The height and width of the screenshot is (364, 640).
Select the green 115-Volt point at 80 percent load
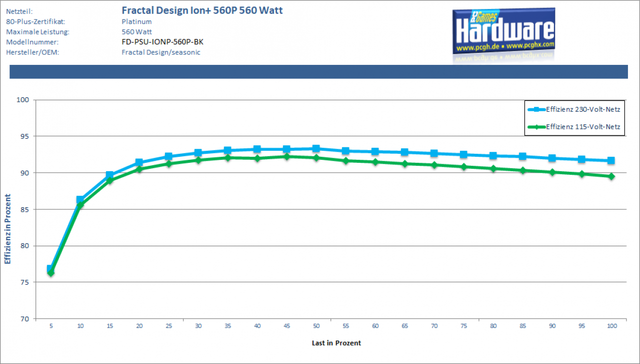pos(493,169)
